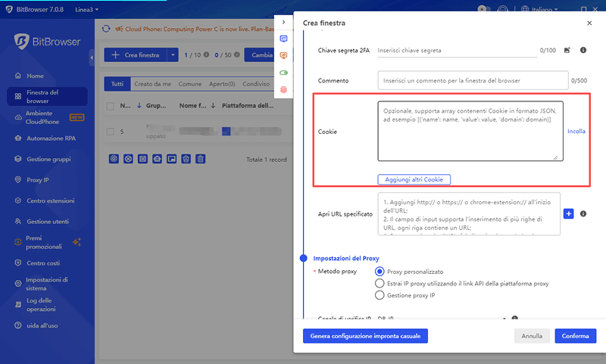Click the Log delle operazioni icon
Viewport: 606px width, 364px height.
point(17,304)
